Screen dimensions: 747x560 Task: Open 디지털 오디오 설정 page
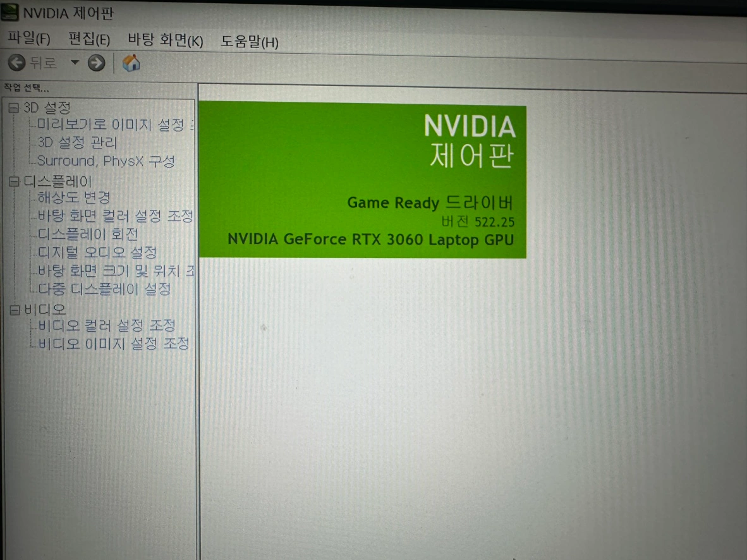pyautogui.click(x=97, y=253)
